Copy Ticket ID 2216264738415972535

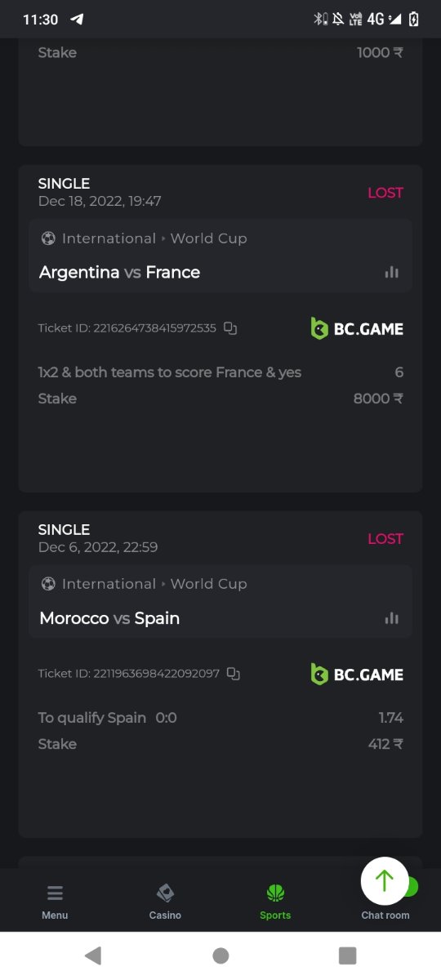click(x=230, y=328)
